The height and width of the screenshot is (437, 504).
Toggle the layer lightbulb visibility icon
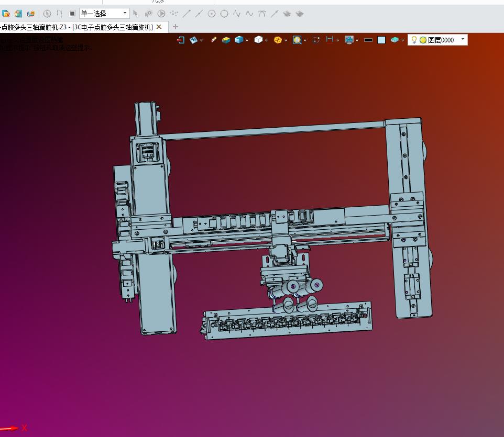[x=414, y=40]
